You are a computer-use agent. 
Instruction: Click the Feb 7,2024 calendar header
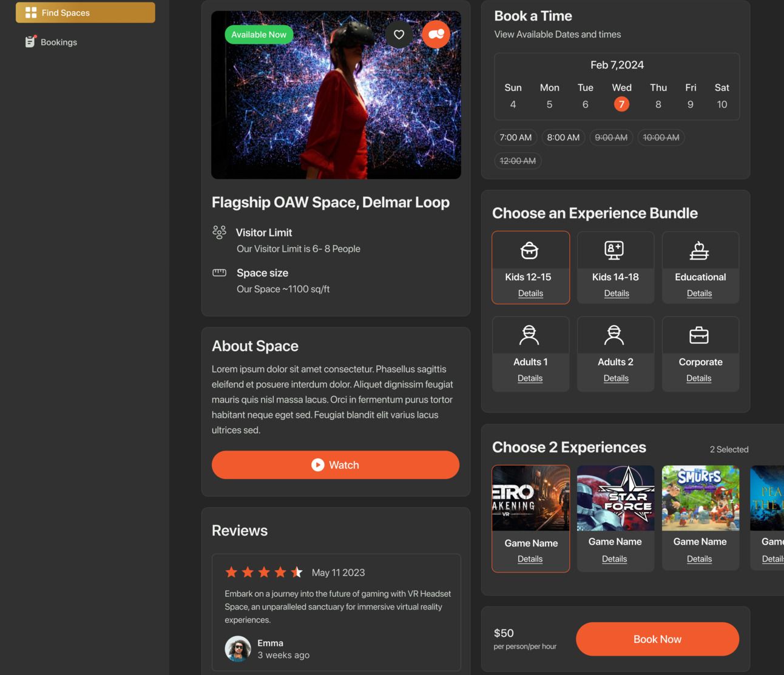[617, 65]
